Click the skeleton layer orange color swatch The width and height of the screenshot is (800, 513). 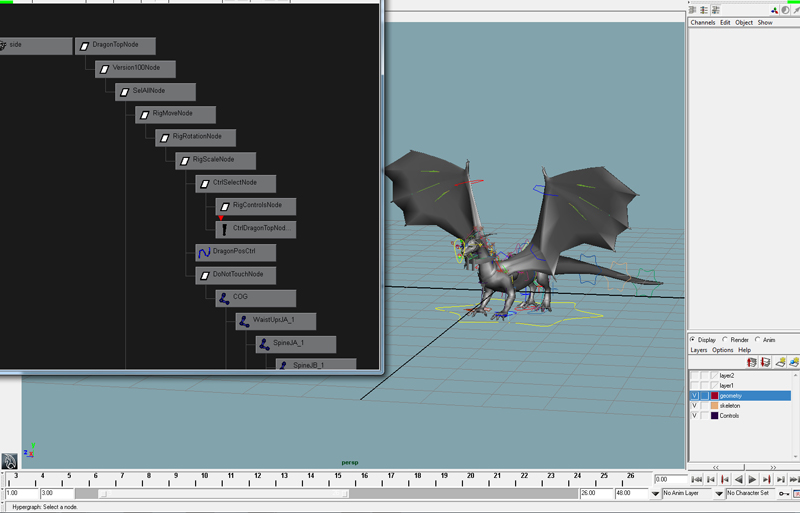coord(714,406)
